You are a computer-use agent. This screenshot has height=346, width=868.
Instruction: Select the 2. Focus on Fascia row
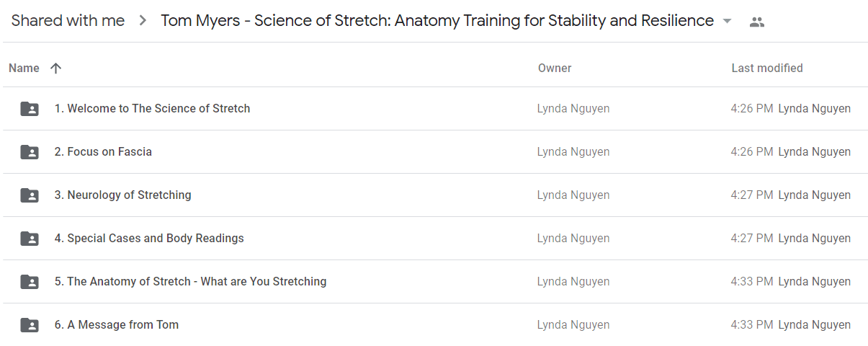(x=434, y=152)
